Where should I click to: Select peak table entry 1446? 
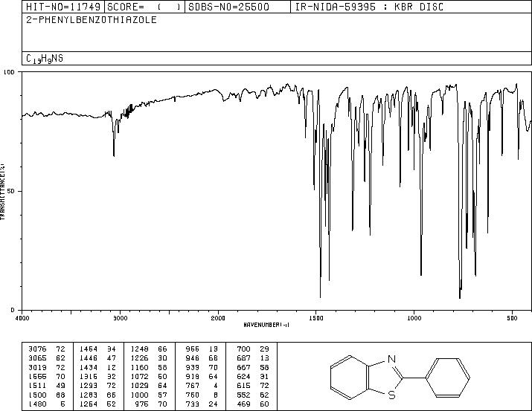(97, 358)
